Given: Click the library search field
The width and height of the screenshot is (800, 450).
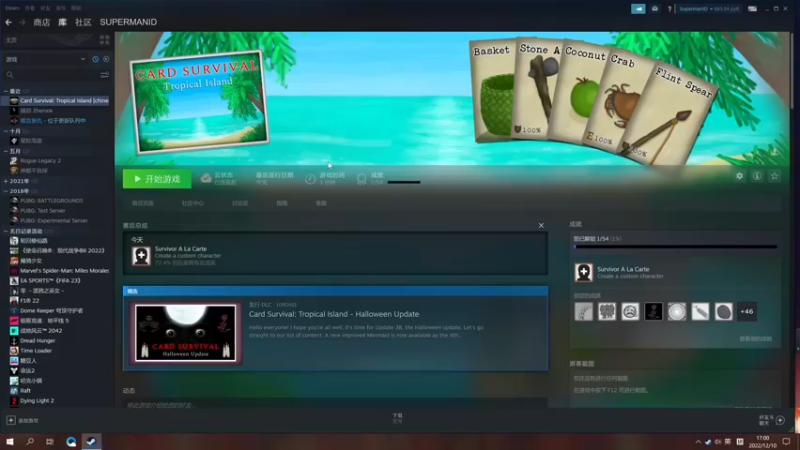Looking at the screenshot, I should (x=51, y=75).
